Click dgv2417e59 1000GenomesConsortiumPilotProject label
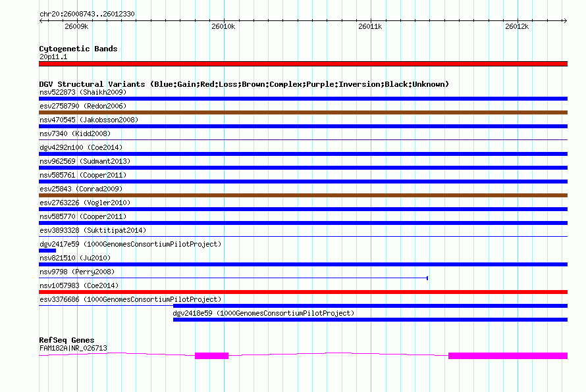The image size is (586, 392). click(x=130, y=244)
